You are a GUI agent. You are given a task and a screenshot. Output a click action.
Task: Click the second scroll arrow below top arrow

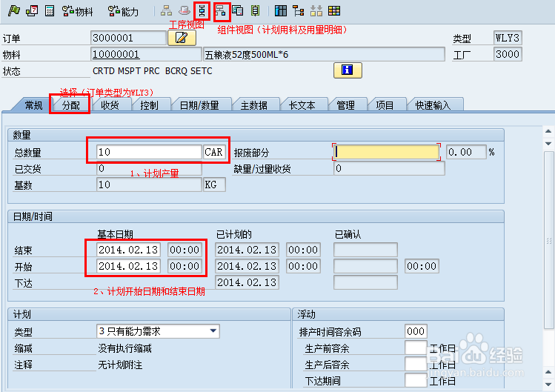(x=548, y=144)
